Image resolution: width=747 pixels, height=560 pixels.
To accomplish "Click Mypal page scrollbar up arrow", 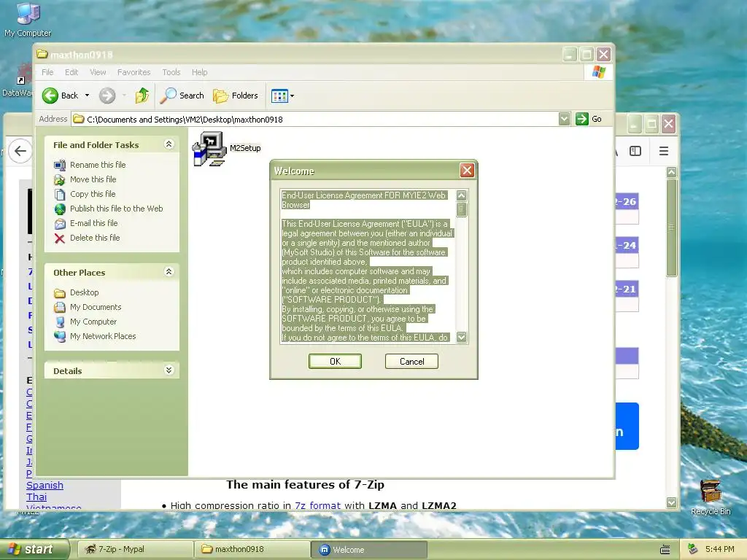I will [672, 172].
